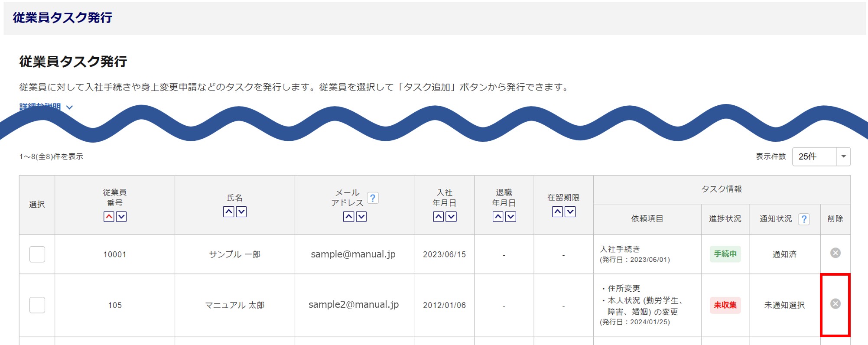The width and height of the screenshot is (868, 345).
Task: Sort 在留期限 column ascending
Action: point(558,212)
